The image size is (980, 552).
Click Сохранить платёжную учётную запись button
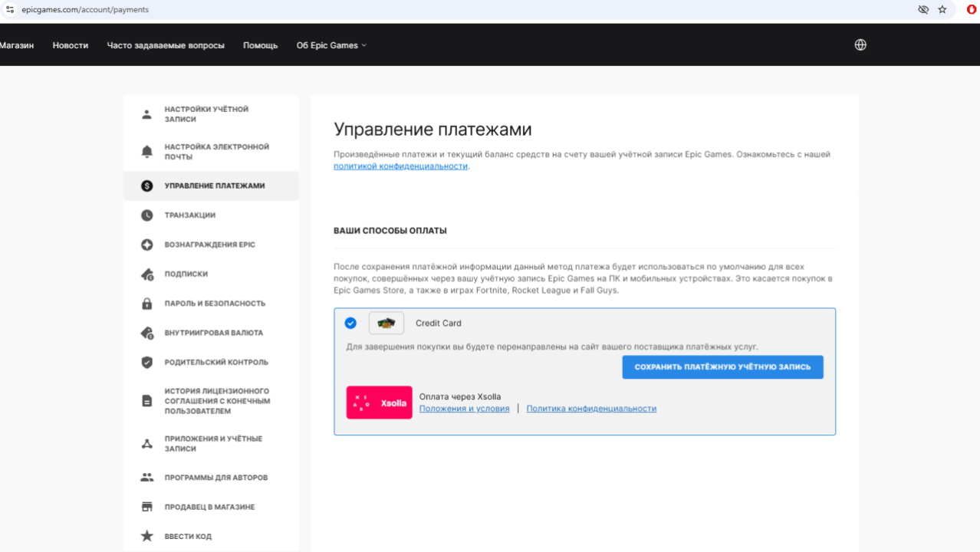pos(722,367)
